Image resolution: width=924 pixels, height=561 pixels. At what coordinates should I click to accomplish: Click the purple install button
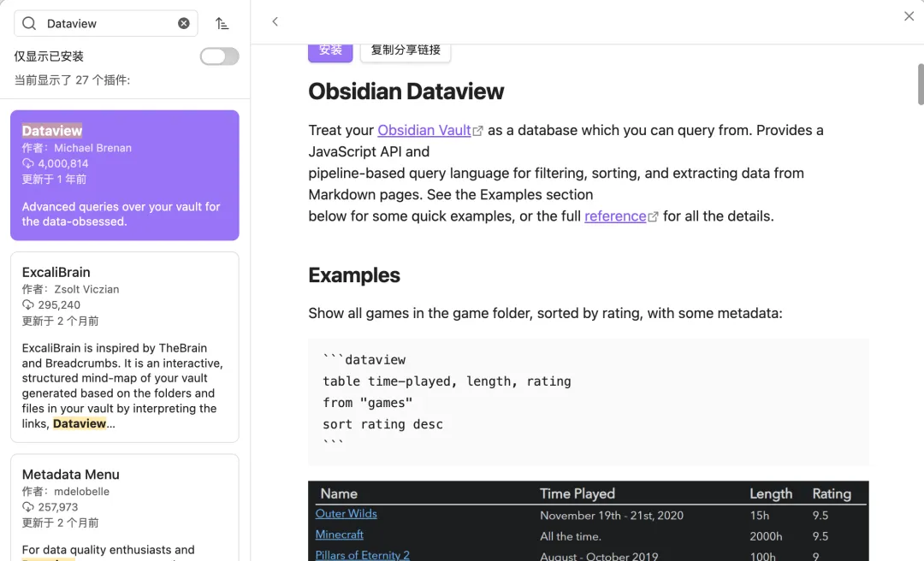coord(330,50)
